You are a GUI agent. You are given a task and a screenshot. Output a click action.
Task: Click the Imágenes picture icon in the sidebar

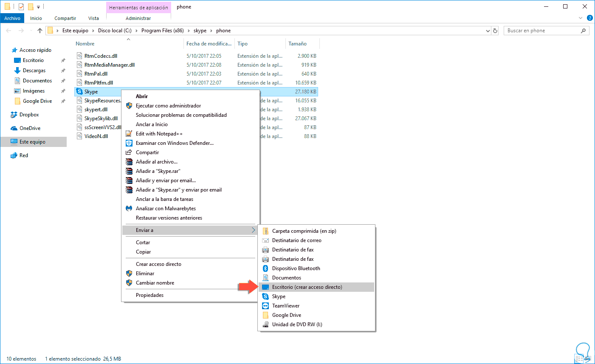pyautogui.click(x=17, y=91)
